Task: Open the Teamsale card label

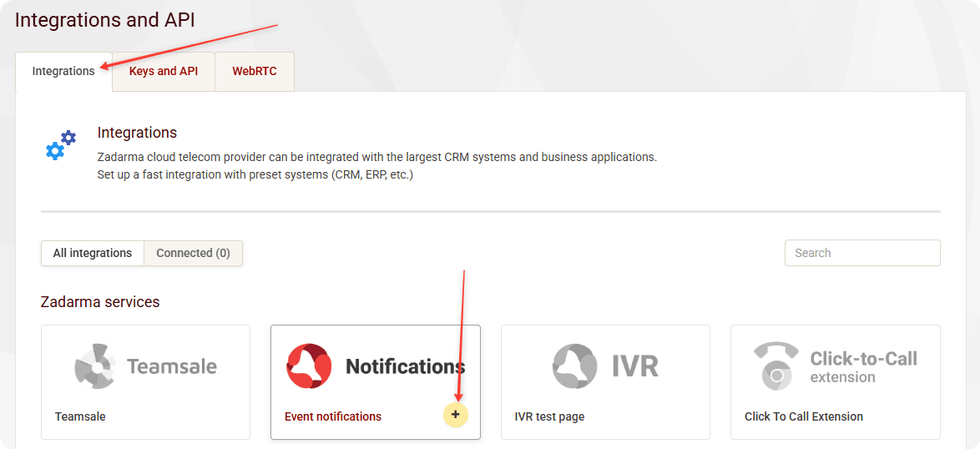Action: tap(80, 416)
